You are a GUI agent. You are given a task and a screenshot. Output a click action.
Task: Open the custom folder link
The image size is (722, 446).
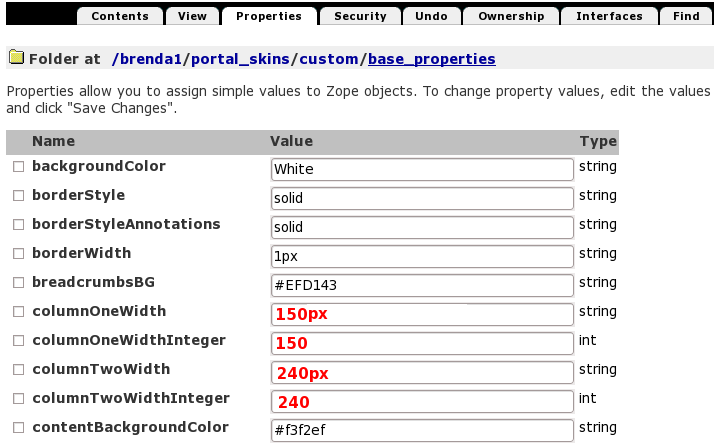click(x=329, y=59)
